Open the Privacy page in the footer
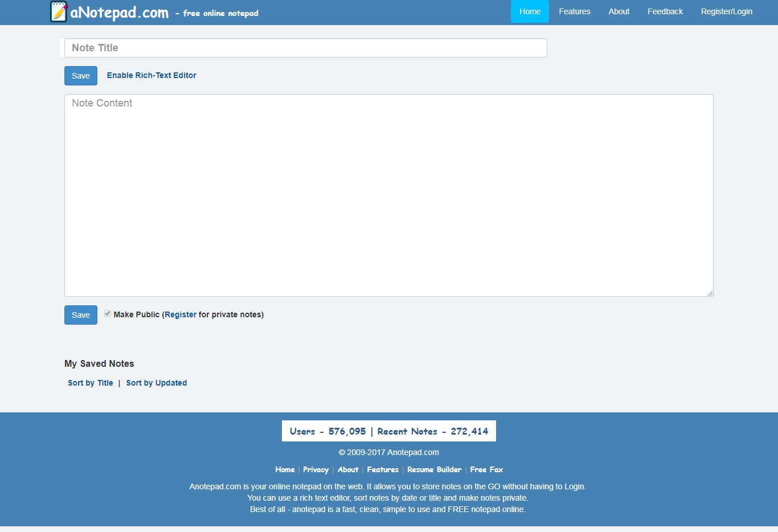 tap(316, 469)
